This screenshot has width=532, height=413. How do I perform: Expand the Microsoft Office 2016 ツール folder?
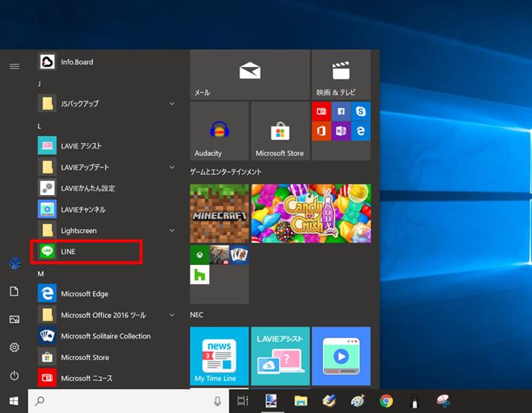point(104,315)
